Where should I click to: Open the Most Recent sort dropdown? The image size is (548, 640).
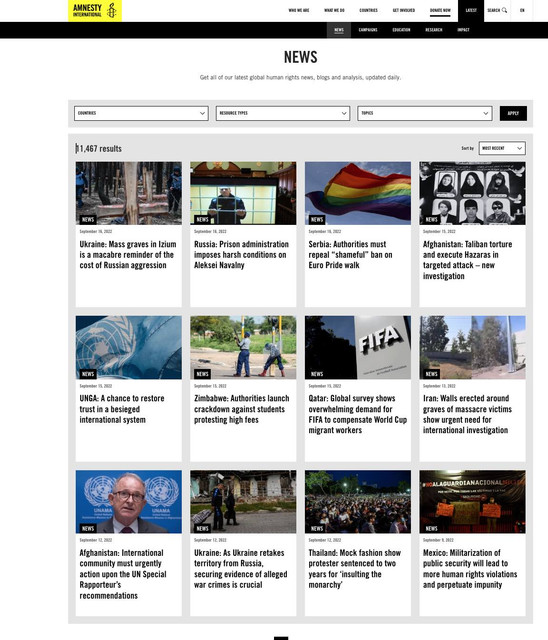[502, 148]
